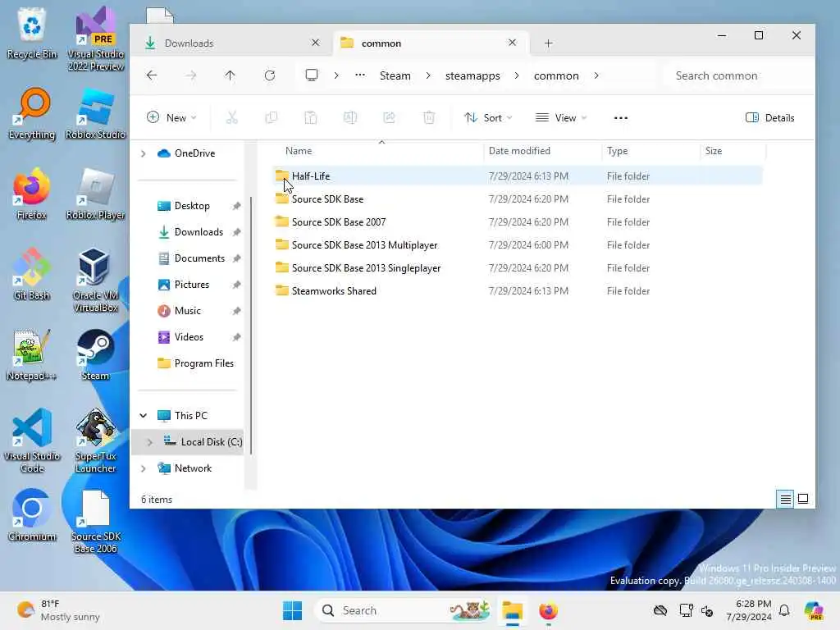Click steamapps breadcrumb in address bar
Image resolution: width=840 pixels, height=630 pixels.
[472, 75]
